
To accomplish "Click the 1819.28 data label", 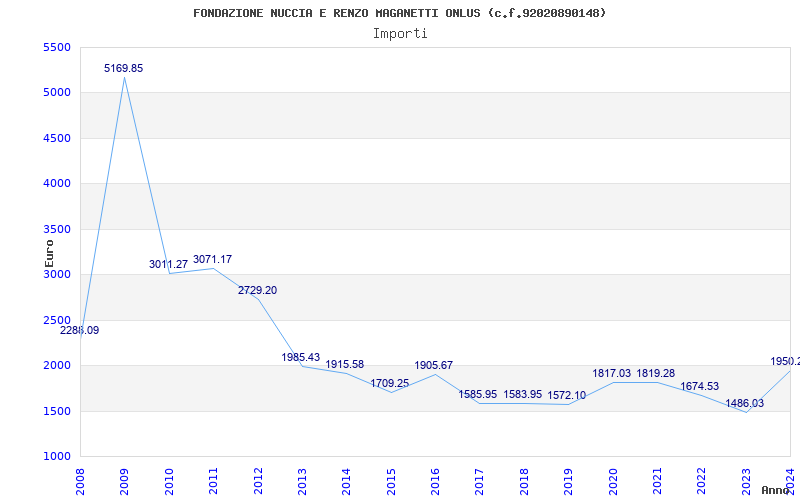I will tap(656, 373).
